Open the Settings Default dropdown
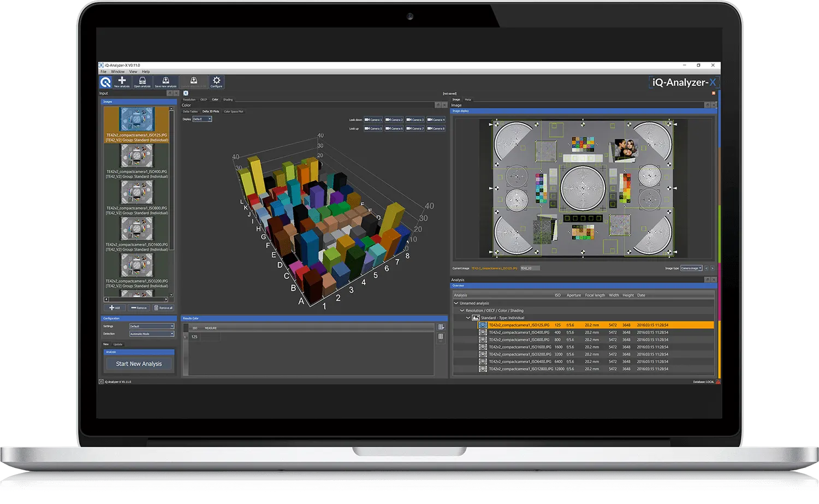This screenshot has width=819, height=504. coord(152,326)
